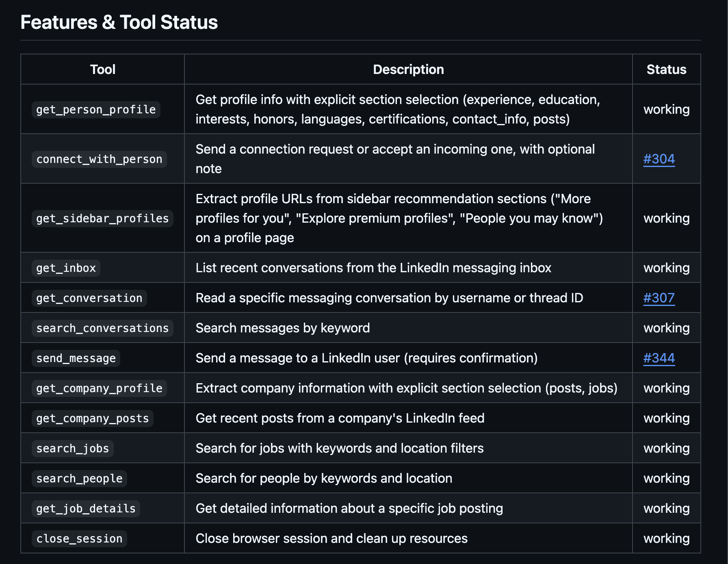Click the get_job_details code label
The height and width of the screenshot is (564, 728).
click(x=86, y=509)
